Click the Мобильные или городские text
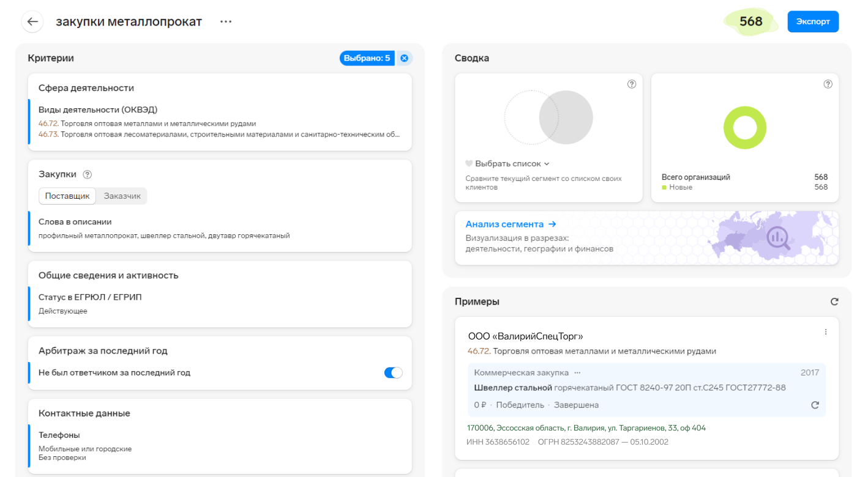This screenshot has width=868, height=477. pos(85,449)
